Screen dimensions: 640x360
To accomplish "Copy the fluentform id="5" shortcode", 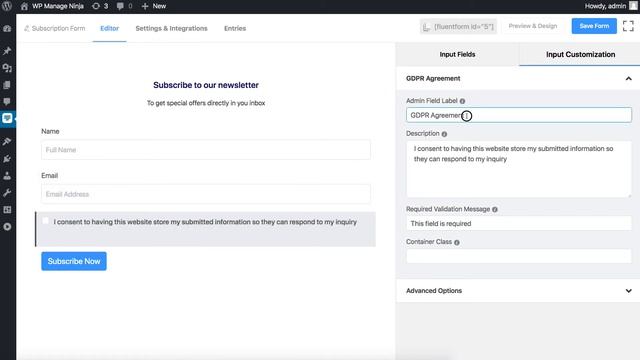I will click(x=458, y=27).
